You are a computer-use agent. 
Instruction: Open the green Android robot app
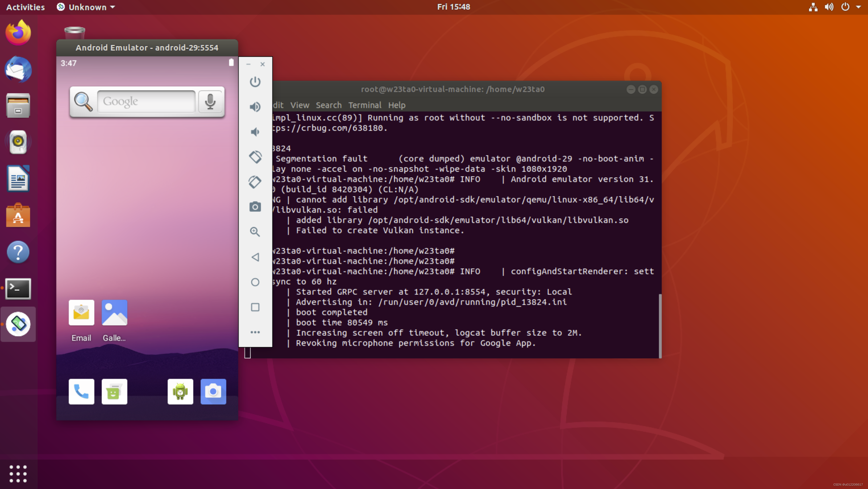(180, 392)
